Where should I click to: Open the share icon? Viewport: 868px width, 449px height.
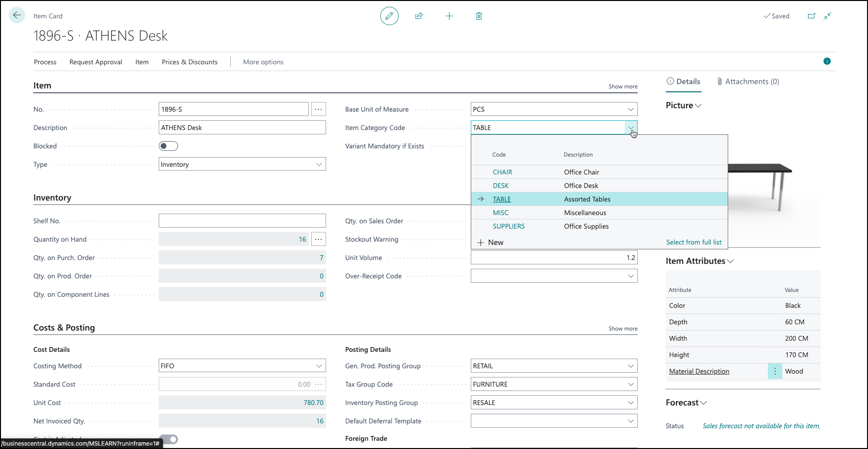pyautogui.click(x=419, y=16)
